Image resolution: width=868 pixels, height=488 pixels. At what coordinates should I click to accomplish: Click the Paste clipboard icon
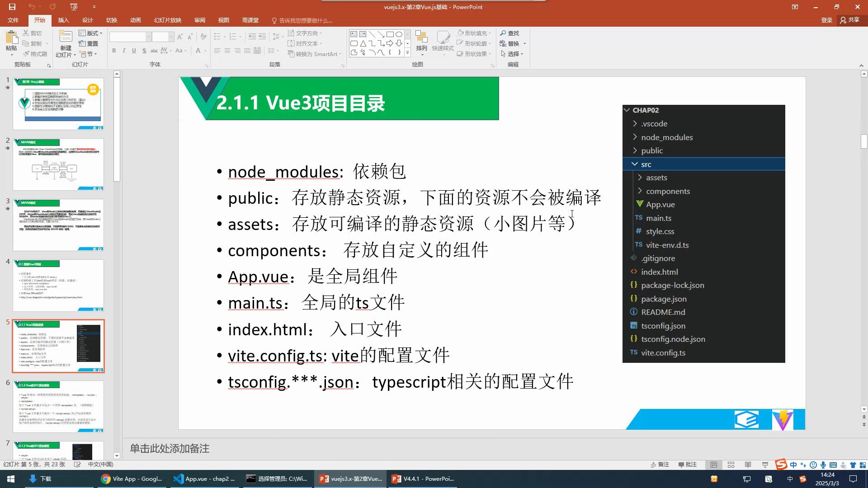click(x=11, y=38)
